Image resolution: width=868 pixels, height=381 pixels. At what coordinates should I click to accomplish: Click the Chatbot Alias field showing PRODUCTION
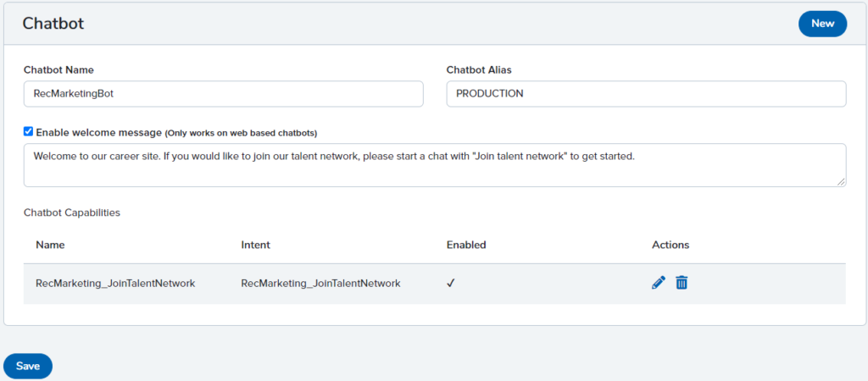(646, 94)
